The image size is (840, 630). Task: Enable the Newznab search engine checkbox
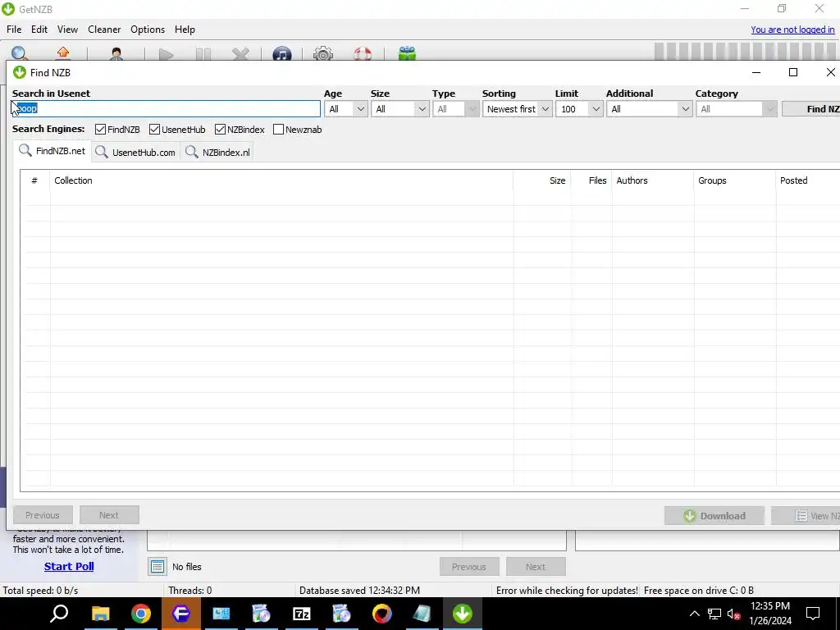[278, 129]
